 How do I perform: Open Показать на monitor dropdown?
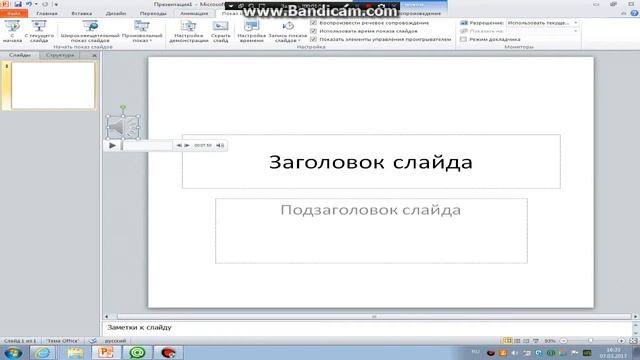coord(542,31)
